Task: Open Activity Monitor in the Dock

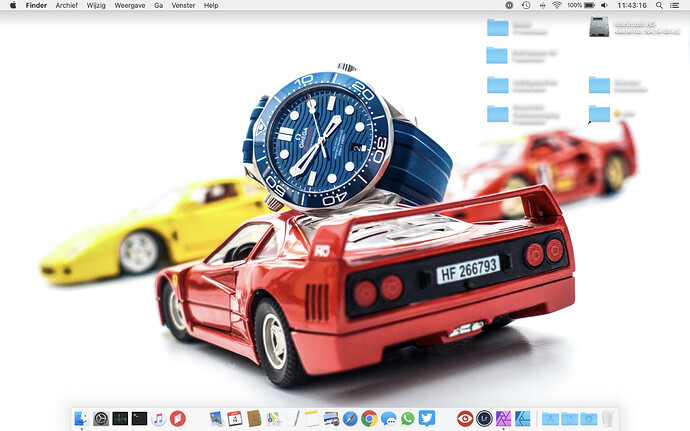Action: point(120,418)
